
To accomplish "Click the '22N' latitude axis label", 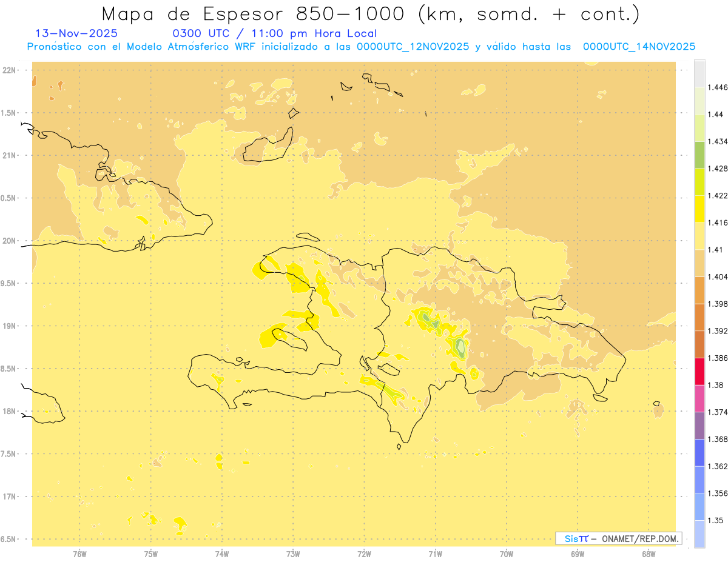I will [10, 70].
